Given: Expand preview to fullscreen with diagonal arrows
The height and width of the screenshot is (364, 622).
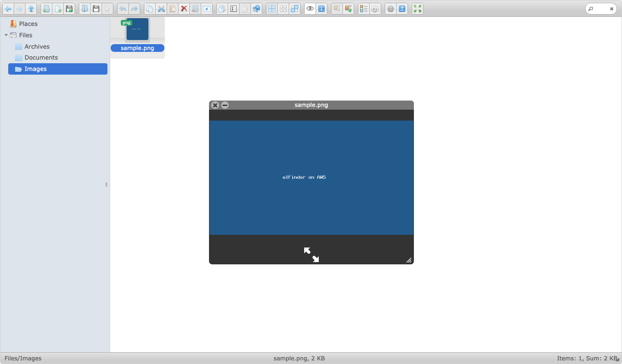Looking at the screenshot, I should [311, 255].
